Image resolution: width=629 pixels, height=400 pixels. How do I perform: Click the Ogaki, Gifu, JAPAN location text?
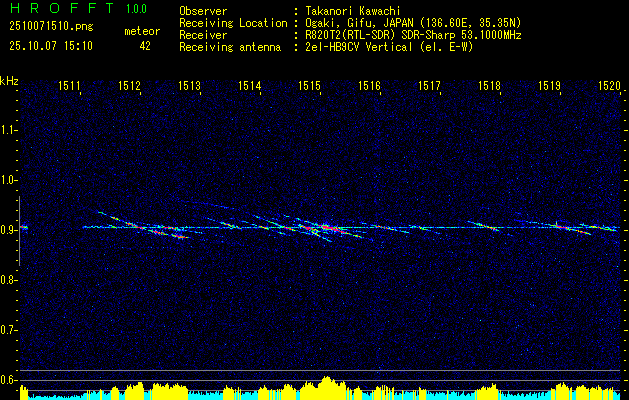(x=413, y=23)
